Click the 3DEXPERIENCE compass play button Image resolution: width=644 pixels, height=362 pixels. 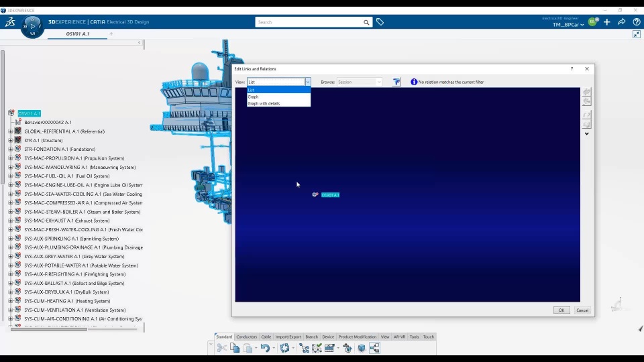(32, 26)
